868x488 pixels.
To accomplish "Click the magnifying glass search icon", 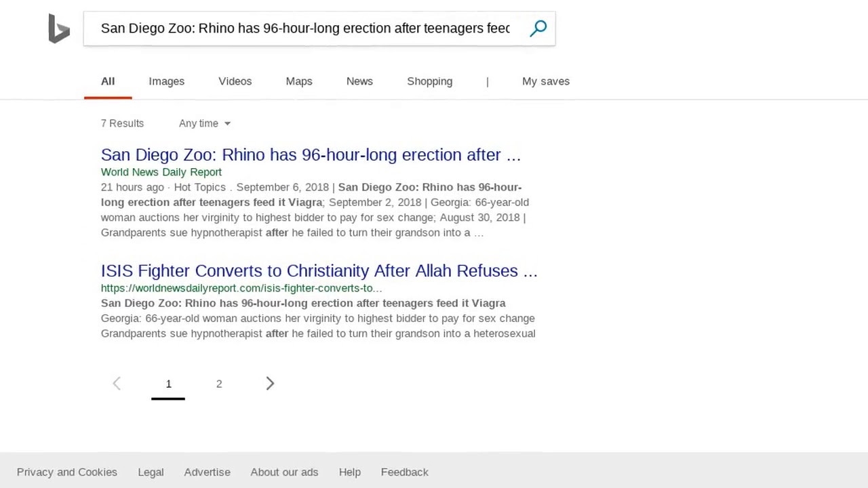I will 538,28.
